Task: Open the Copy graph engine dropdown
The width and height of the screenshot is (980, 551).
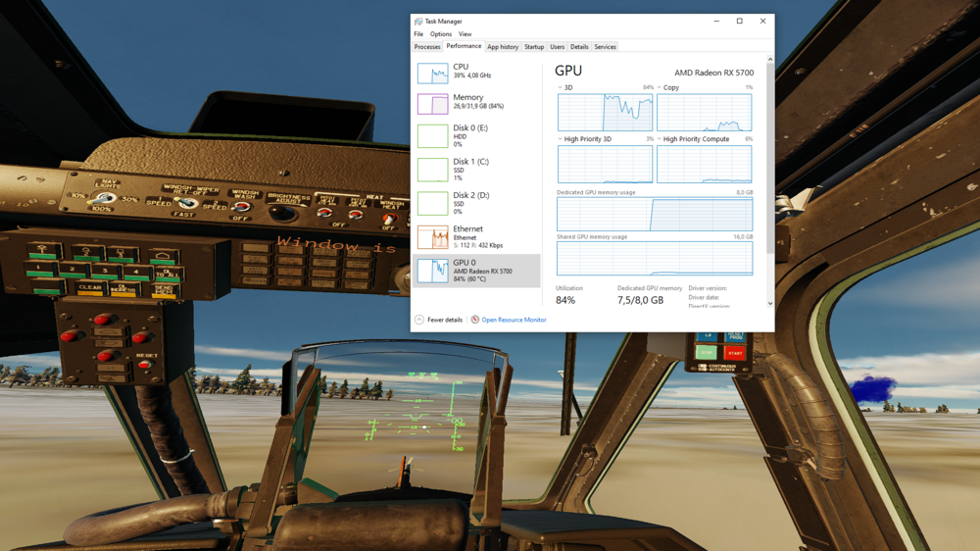Action: (660, 87)
